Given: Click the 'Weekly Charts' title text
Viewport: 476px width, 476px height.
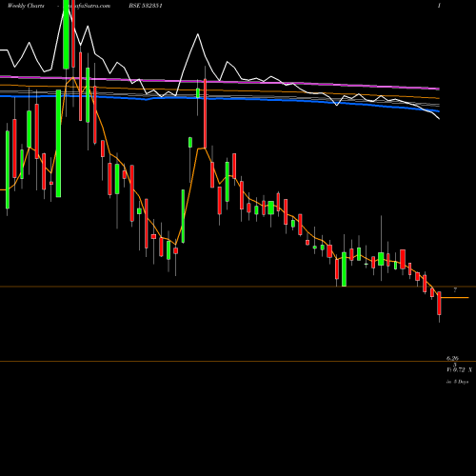Looking at the screenshot, I should coord(26,6).
